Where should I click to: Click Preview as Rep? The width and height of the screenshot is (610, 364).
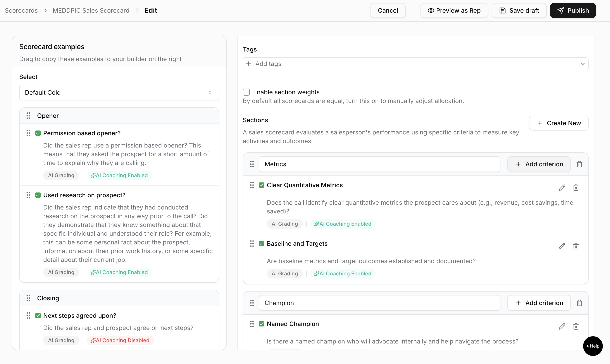(x=454, y=10)
